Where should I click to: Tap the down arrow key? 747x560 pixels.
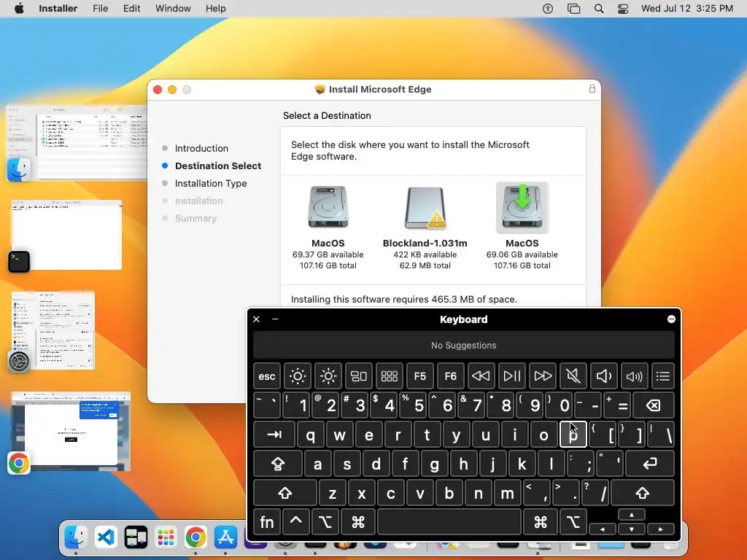click(632, 529)
